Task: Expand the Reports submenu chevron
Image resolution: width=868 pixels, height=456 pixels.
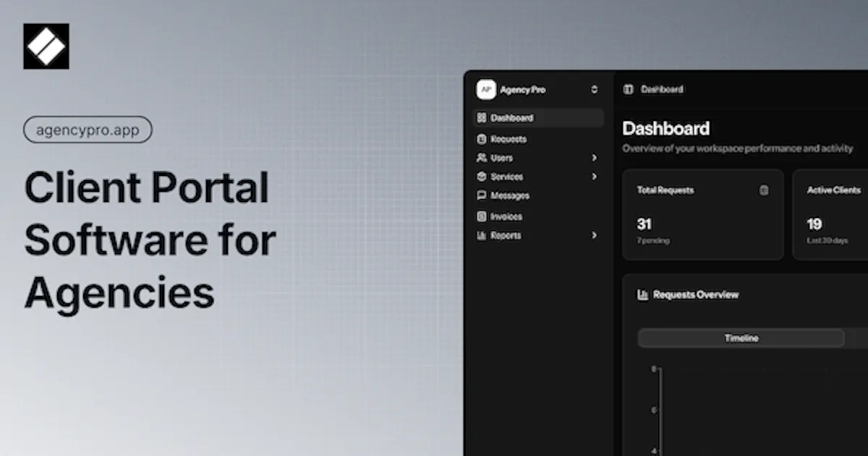Action: click(x=595, y=235)
